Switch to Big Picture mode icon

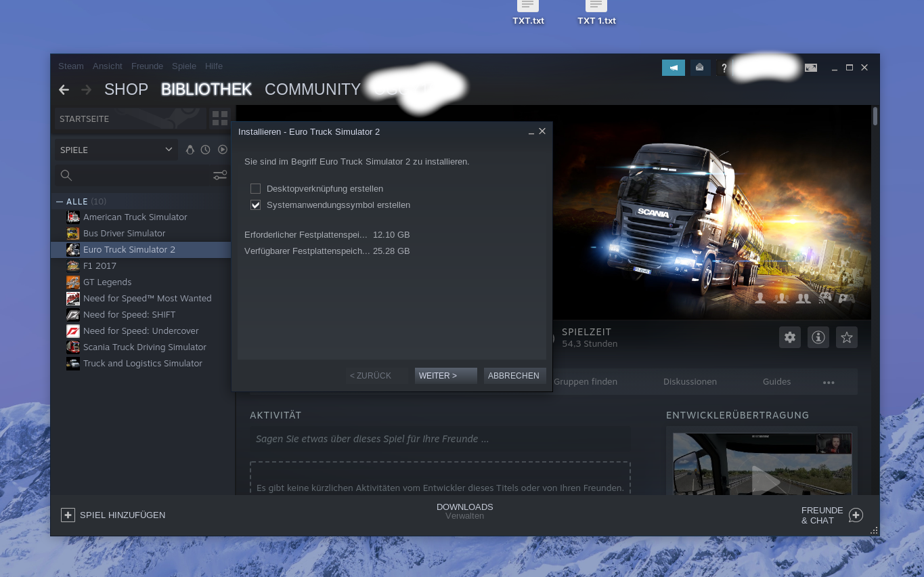coord(811,68)
